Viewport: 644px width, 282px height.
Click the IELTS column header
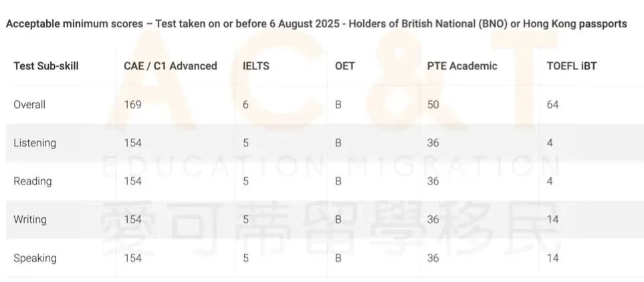click(256, 66)
